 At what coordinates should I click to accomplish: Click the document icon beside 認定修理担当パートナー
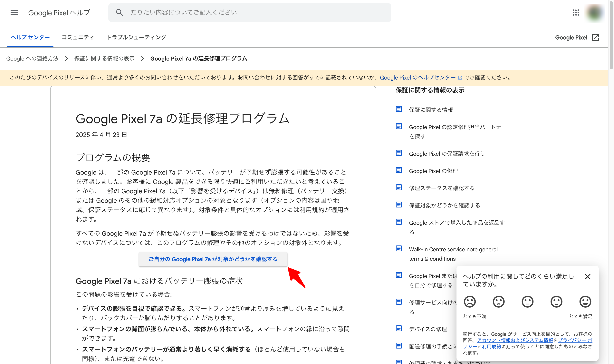(x=399, y=126)
